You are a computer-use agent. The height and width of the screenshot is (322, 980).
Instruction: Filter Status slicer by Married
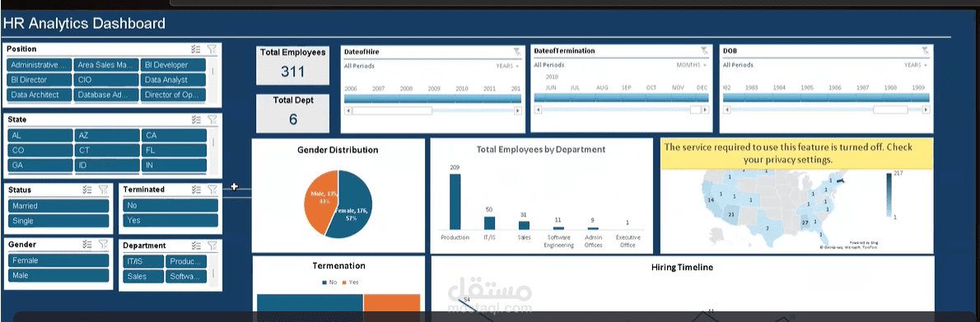pos(58,206)
